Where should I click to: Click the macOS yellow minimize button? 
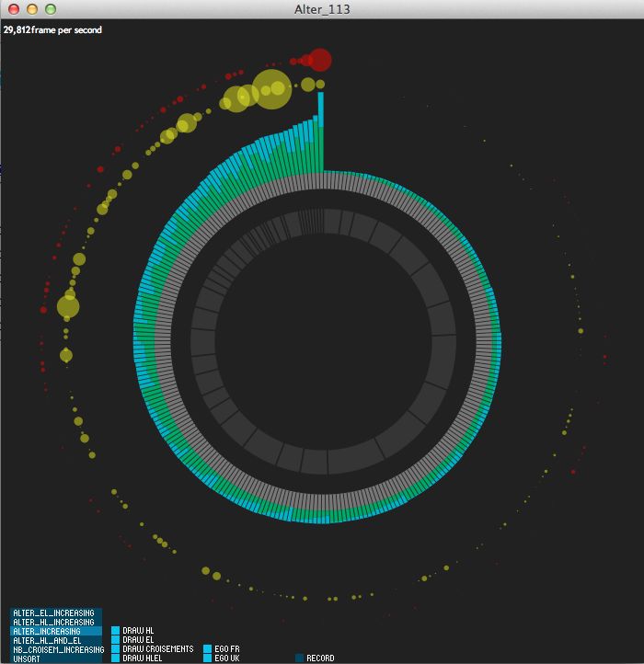(x=32, y=9)
